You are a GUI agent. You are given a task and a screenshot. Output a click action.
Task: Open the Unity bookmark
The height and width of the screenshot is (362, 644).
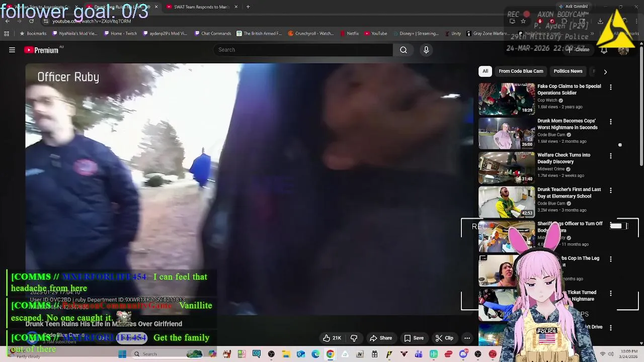pos(452,34)
